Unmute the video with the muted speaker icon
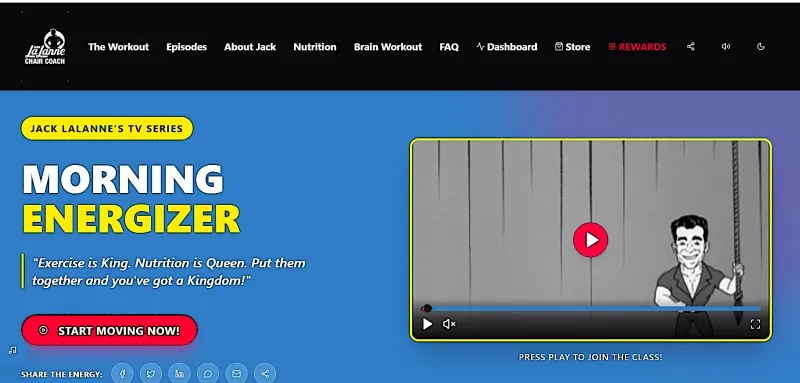800x383 pixels. click(x=449, y=324)
